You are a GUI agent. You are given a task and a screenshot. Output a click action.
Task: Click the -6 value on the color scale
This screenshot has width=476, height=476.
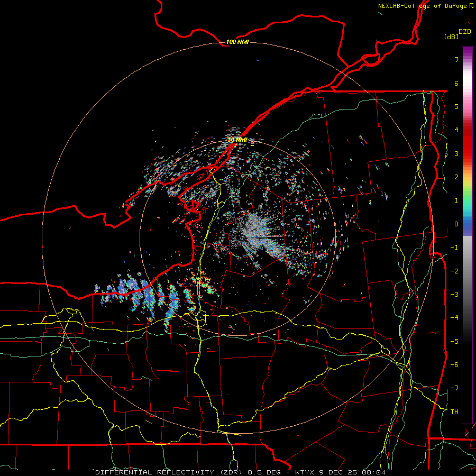(x=454, y=365)
